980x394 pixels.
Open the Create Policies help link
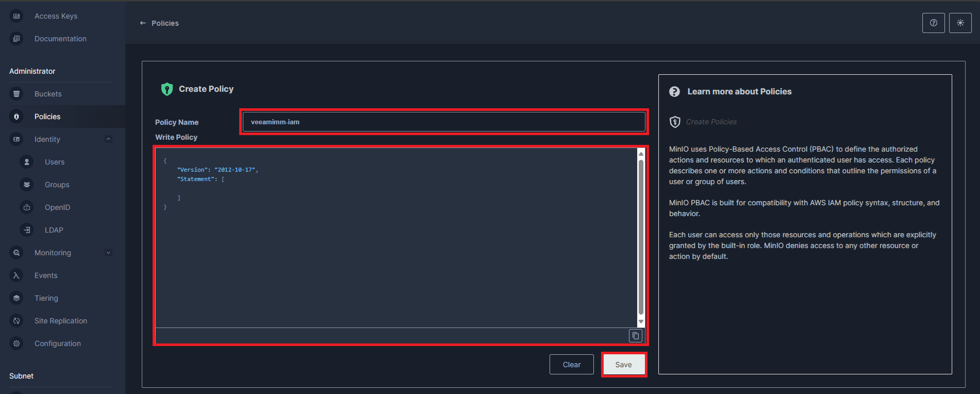(x=711, y=122)
